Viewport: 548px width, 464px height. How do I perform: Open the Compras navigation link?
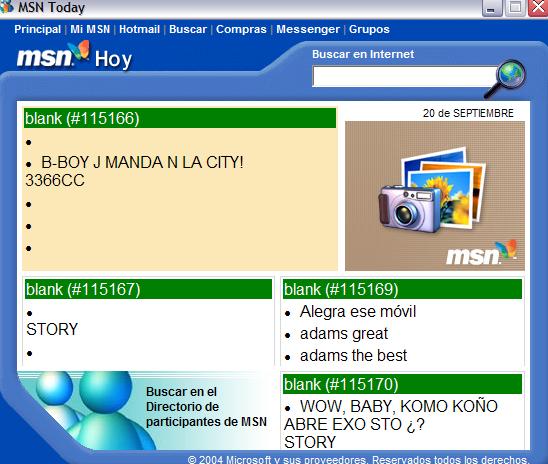[241, 29]
